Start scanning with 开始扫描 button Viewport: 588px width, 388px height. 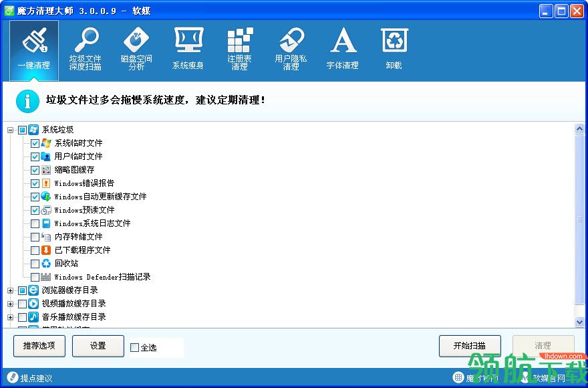470,346
